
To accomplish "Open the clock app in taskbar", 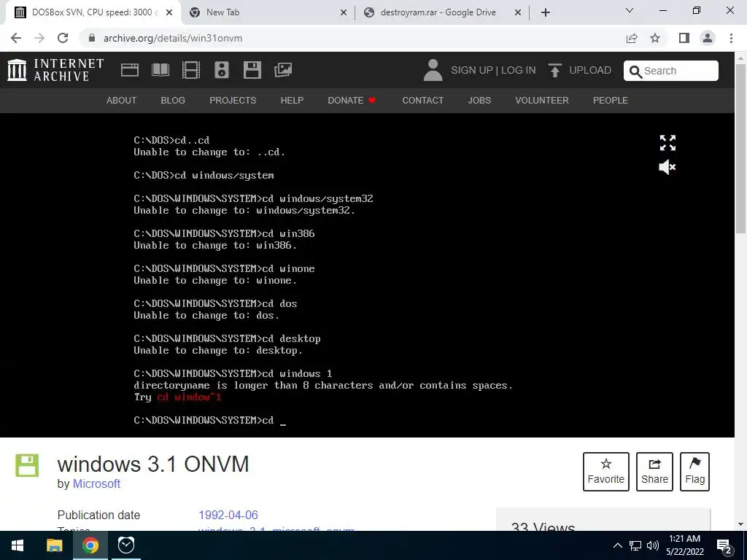I will coord(126,545).
